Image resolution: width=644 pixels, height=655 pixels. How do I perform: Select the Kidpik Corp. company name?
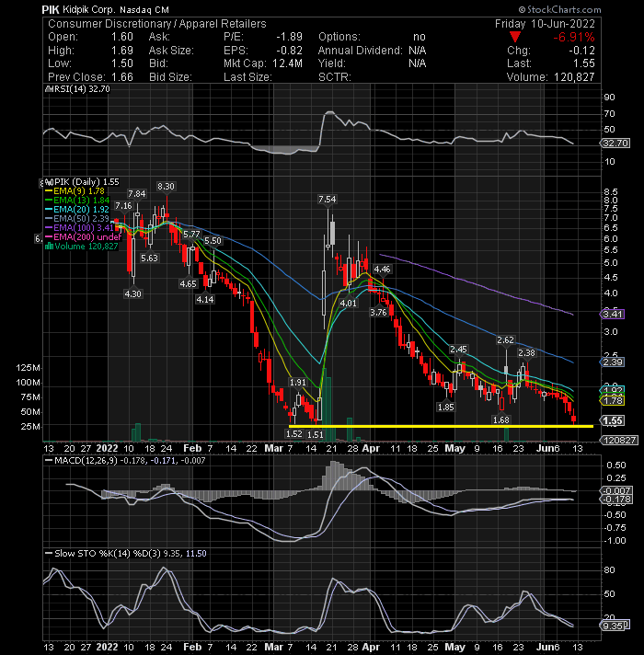[89, 9]
